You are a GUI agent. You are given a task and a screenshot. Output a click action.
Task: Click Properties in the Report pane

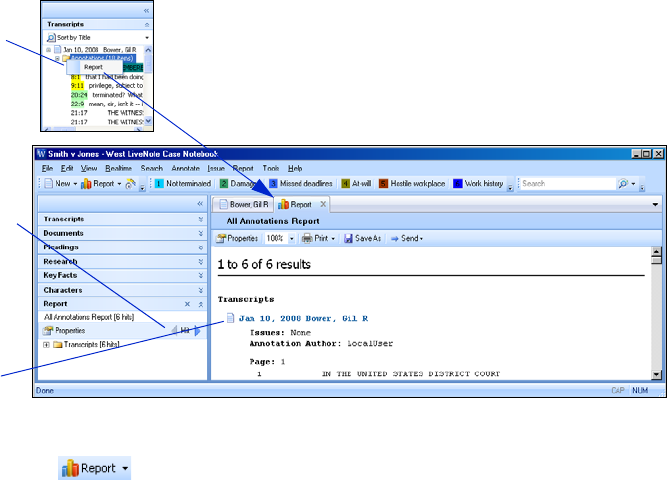(65, 331)
